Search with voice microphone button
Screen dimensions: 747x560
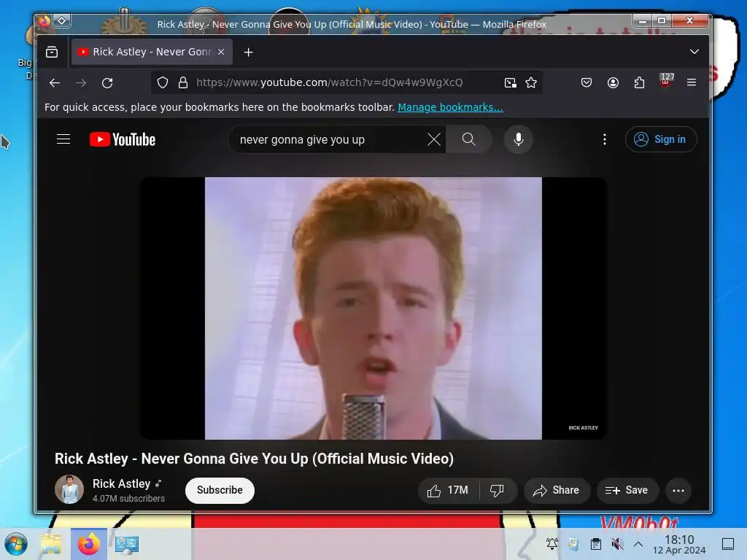click(x=519, y=139)
